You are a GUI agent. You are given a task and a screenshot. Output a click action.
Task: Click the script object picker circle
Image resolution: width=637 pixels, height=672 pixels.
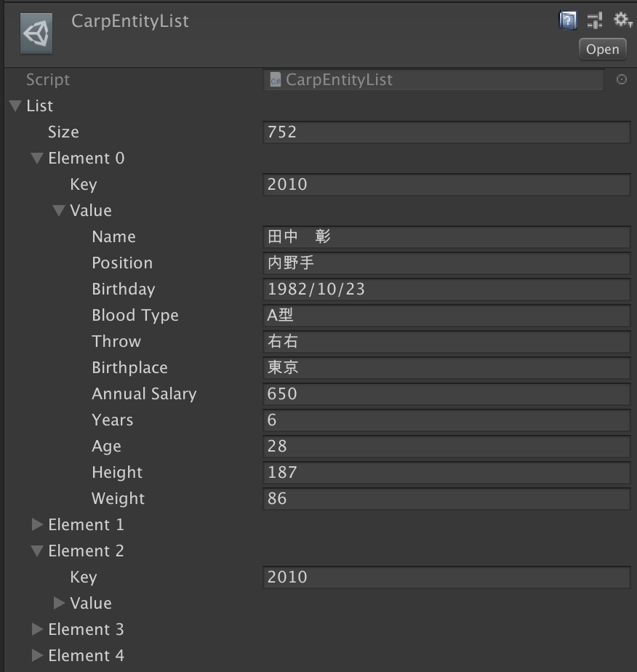click(622, 79)
